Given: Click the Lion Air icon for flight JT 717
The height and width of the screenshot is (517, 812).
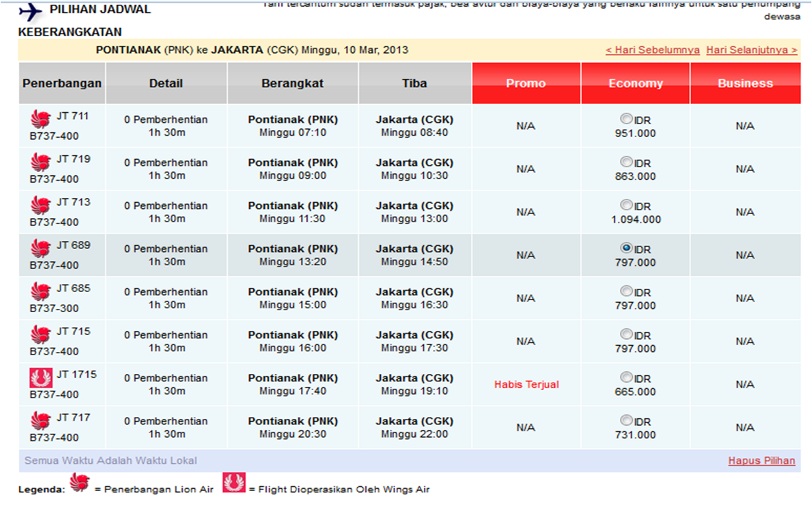Looking at the screenshot, I should point(40,422).
